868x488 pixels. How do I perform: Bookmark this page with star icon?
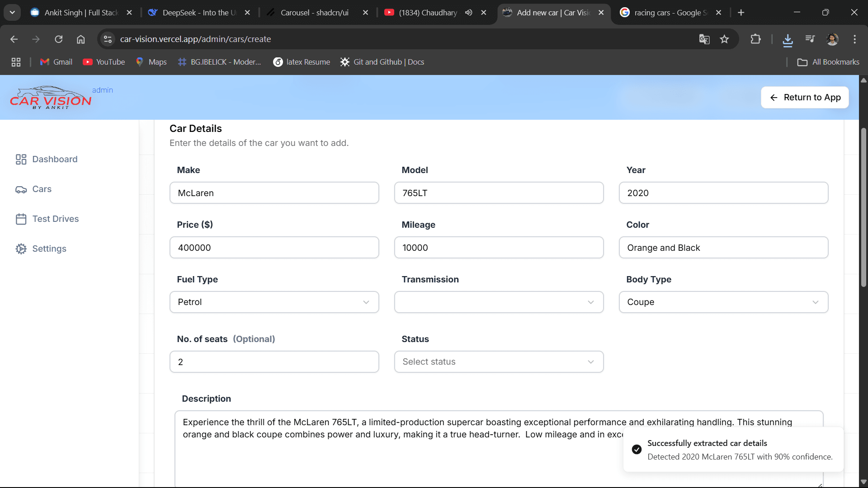tap(724, 39)
